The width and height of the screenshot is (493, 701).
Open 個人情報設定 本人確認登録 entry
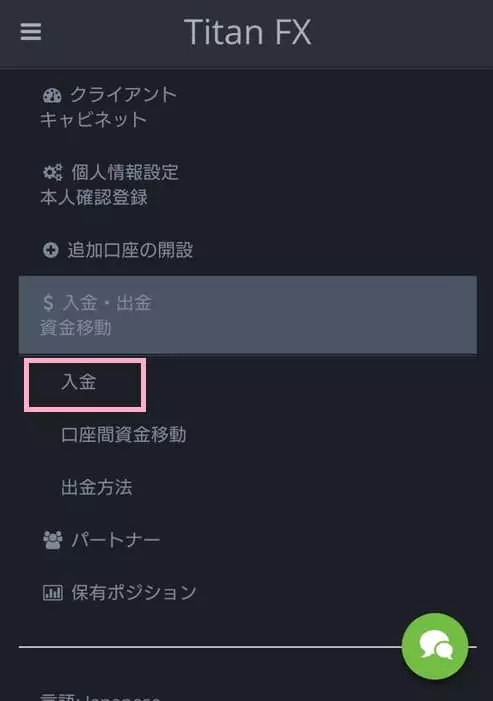click(x=110, y=185)
